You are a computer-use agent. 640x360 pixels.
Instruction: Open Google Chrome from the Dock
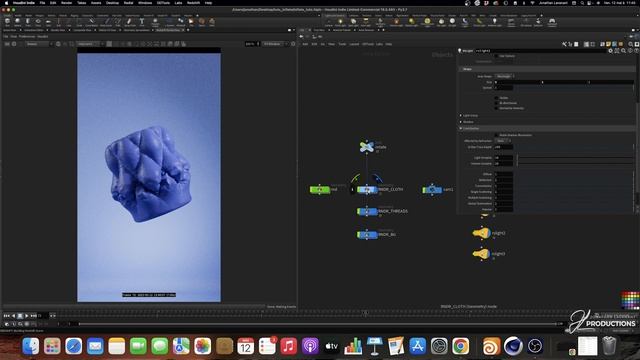(460, 346)
